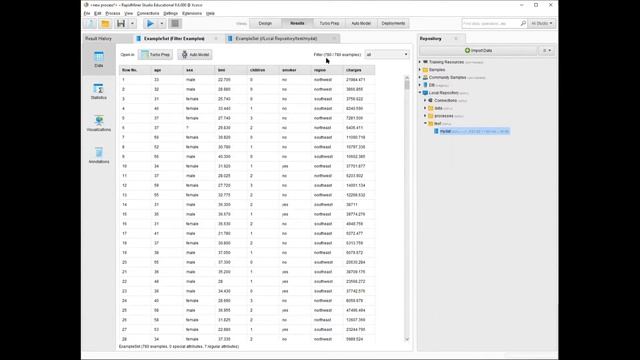The width and height of the screenshot is (640, 360).
Task: Collapse the test folder
Action: [425, 123]
